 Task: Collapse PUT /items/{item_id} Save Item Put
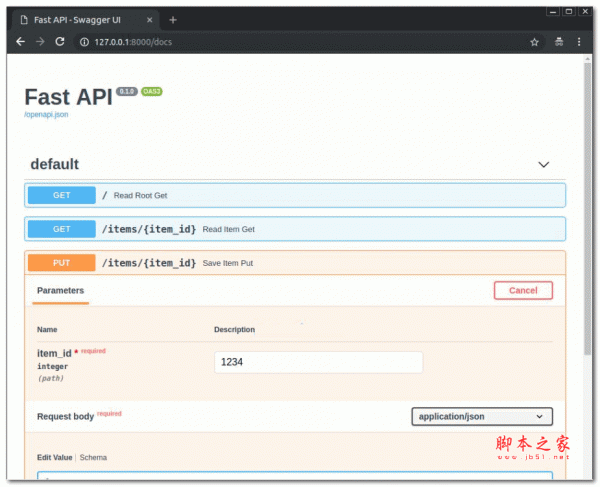click(x=295, y=263)
